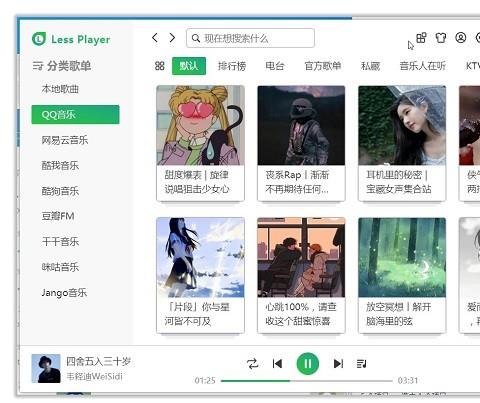This screenshot has width=480, height=403.
Task: Open the Sailor Moon cover playlist 甜度爆表
Action: [200, 125]
